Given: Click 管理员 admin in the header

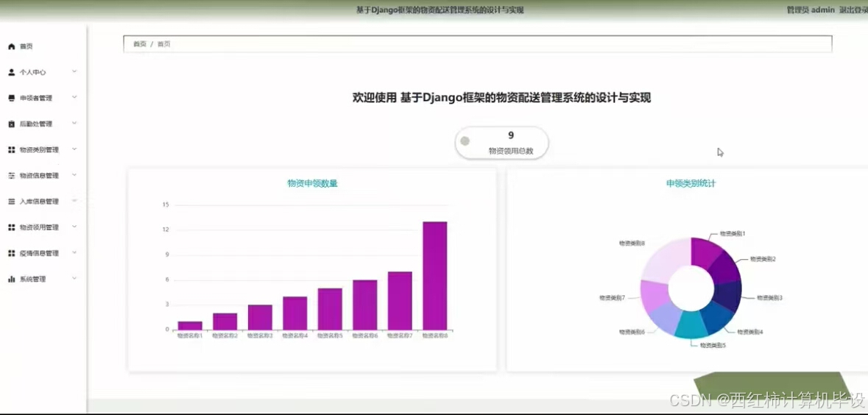Looking at the screenshot, I should click(x=811, y=10).
